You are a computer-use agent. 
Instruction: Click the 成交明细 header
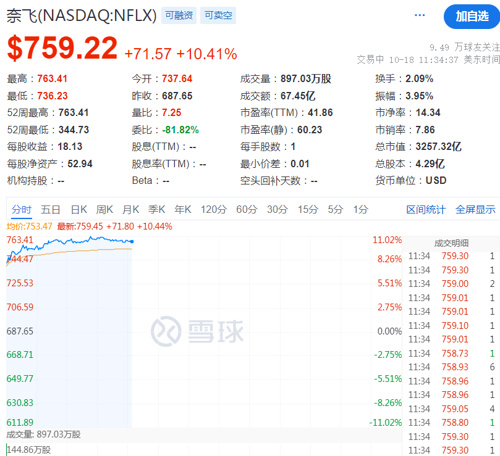click(451, 243)
